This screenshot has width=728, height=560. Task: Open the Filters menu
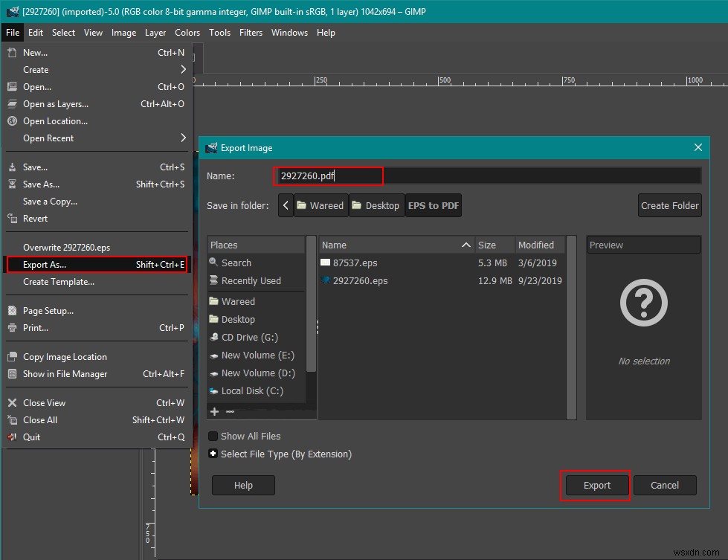click(x=251, y=33)
